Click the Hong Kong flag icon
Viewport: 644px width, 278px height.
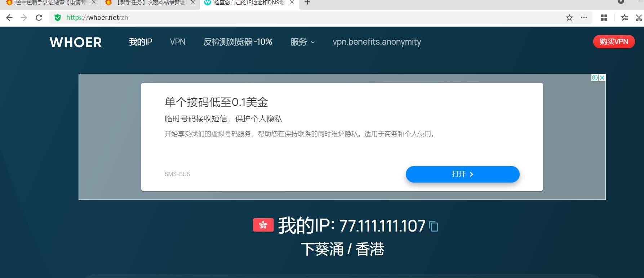click(x=263, y=225)
